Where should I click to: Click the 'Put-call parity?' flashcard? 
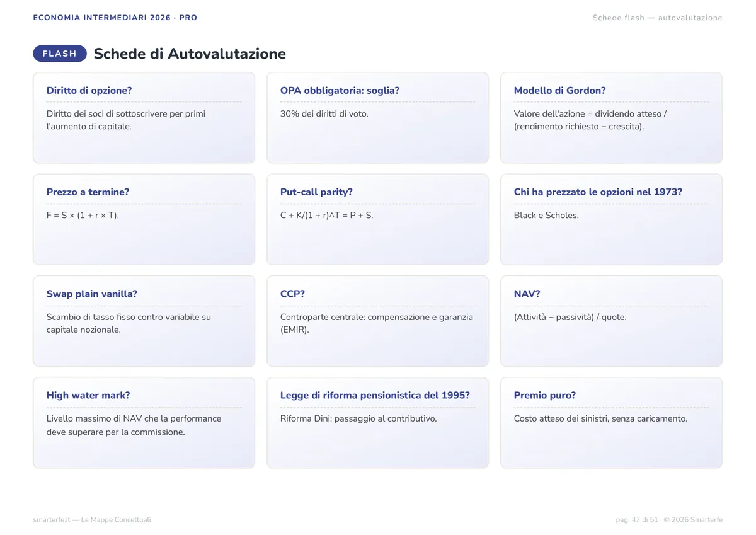tap(377, 219)
